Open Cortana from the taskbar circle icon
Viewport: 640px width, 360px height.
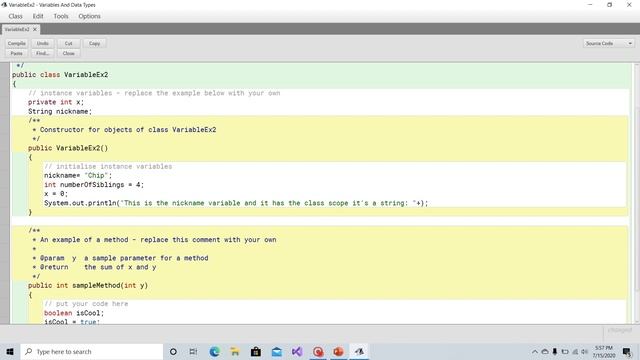pyautogui.click(x=173, y=351)
